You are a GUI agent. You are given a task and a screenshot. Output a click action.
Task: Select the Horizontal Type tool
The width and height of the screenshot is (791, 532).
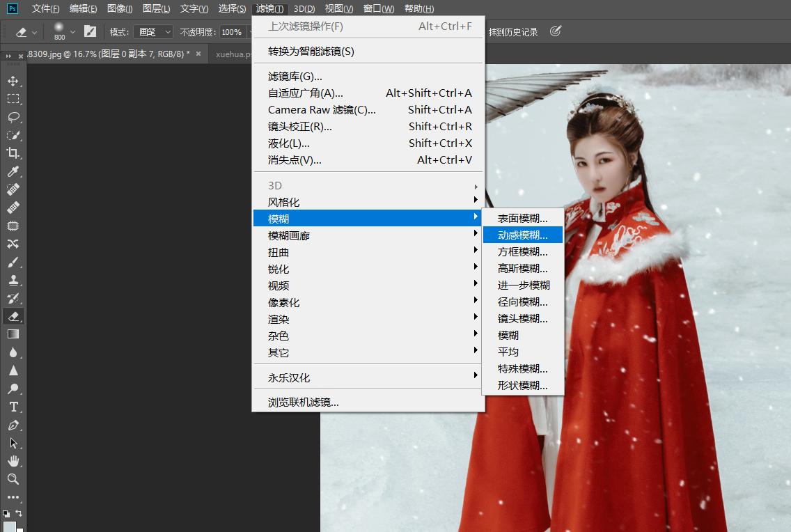(x=13, y=407)
